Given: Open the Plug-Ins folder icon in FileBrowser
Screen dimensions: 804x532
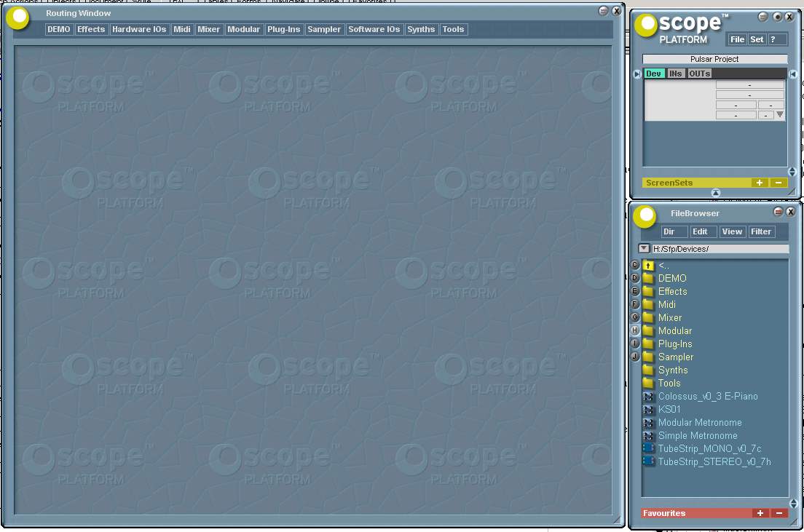Looking at the screenshot, I should (648, 344).
